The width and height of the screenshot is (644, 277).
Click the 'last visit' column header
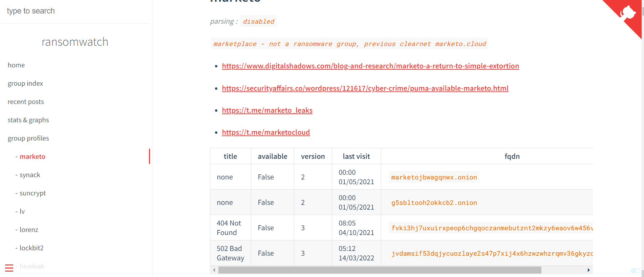tap(356, 156)
